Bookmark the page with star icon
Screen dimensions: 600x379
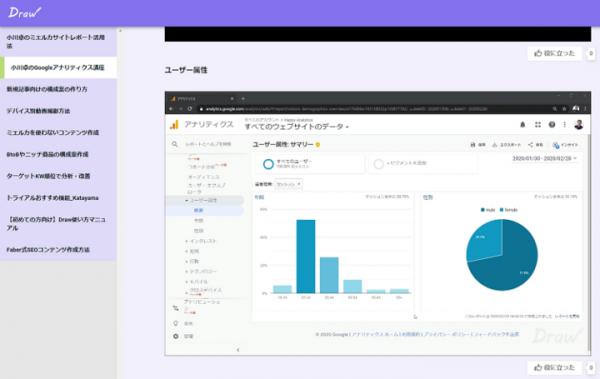click(x=564, y=109)
